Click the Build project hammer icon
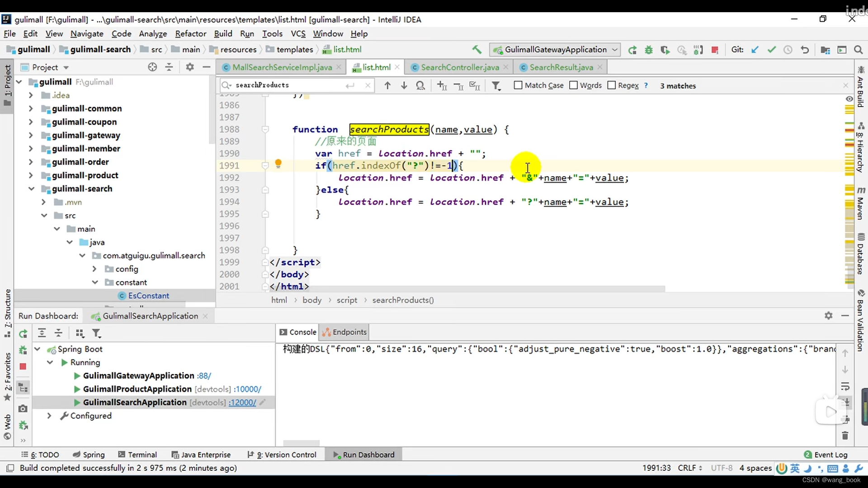868x488 pixels. (476, 50)
